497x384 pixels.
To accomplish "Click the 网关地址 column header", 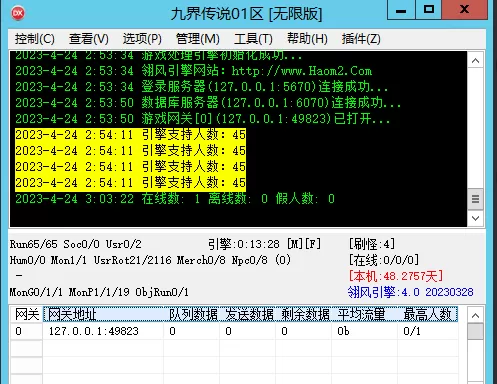I will coord(103,314).
